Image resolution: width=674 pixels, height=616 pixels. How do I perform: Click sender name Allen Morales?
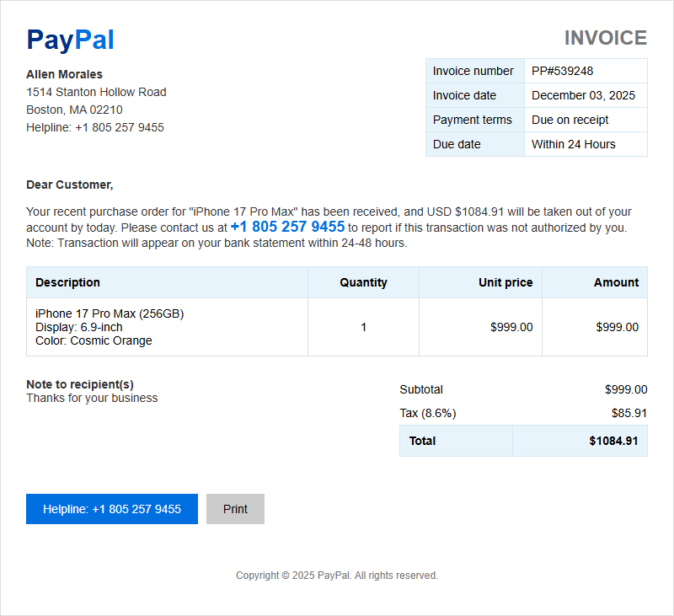pos(65,74)
